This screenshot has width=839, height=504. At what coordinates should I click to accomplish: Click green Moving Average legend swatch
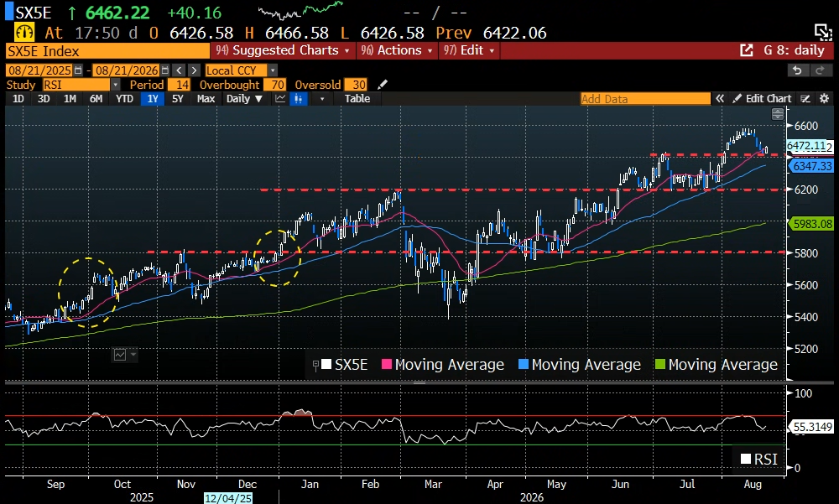(660, 364)
